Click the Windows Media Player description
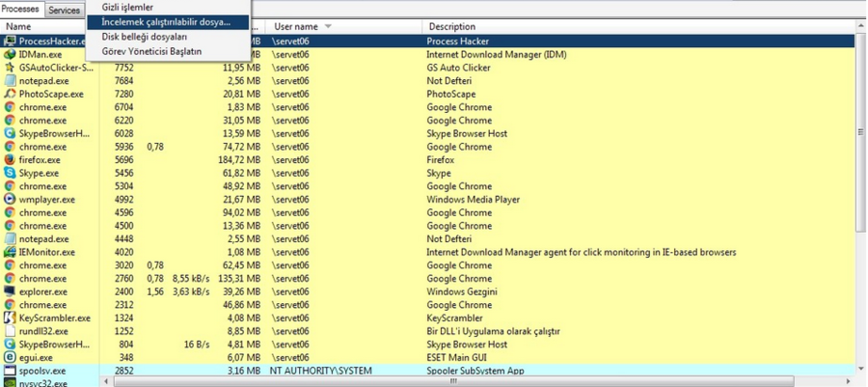This screenshot has height=387, width=868. coord(473,200)
